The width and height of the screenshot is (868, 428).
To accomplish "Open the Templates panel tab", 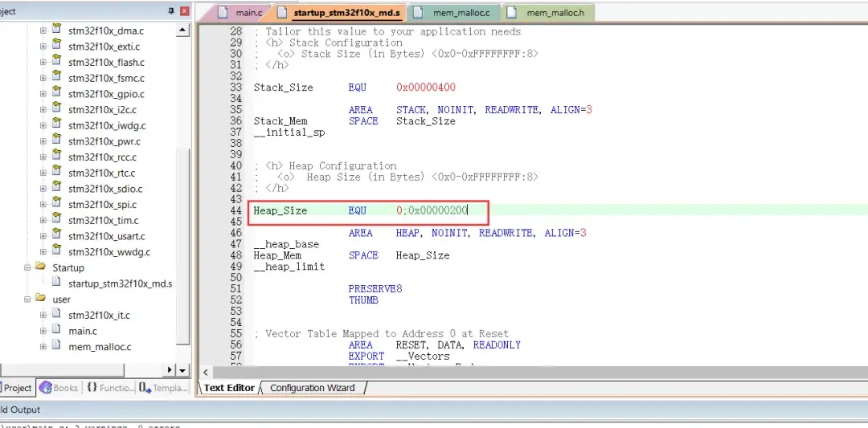I will point(163,388).
